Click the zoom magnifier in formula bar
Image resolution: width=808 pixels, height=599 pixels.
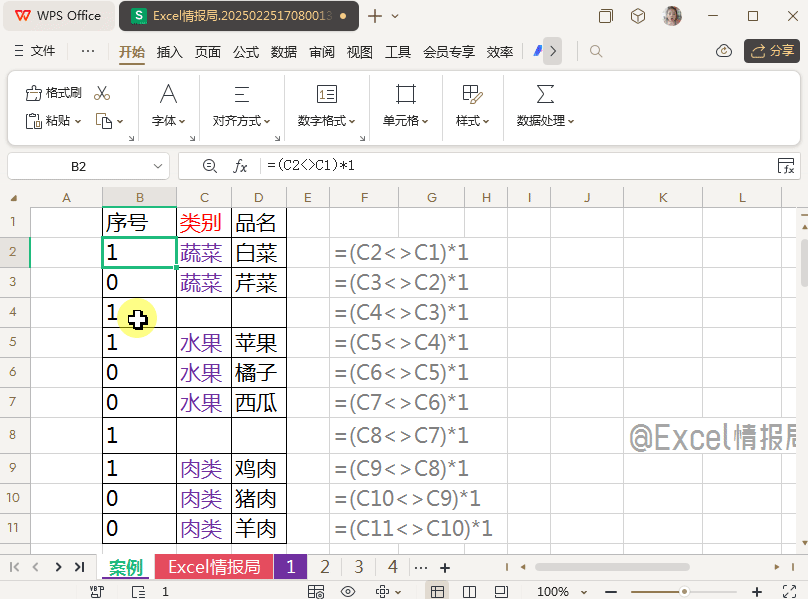click(209, 166)
